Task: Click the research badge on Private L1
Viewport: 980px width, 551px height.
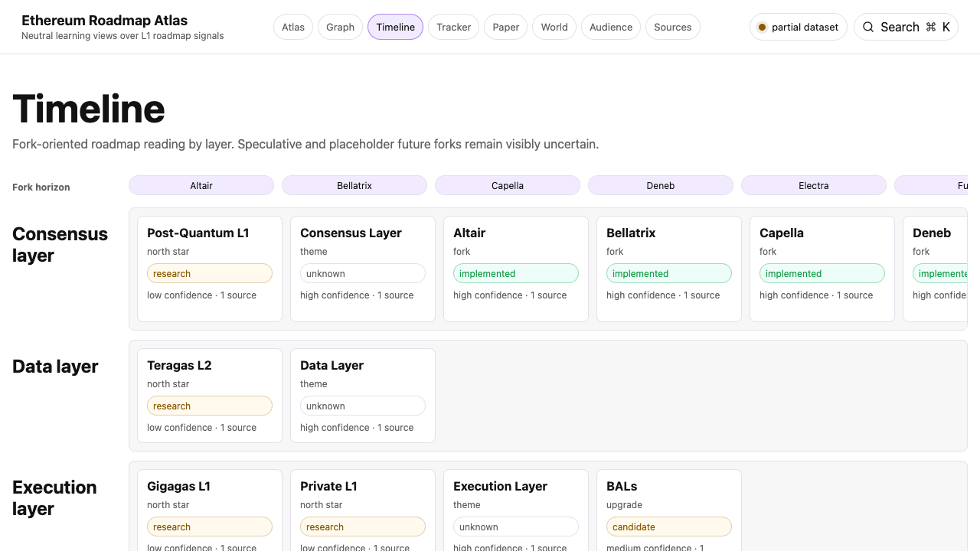Action: [x=363, y=527]
